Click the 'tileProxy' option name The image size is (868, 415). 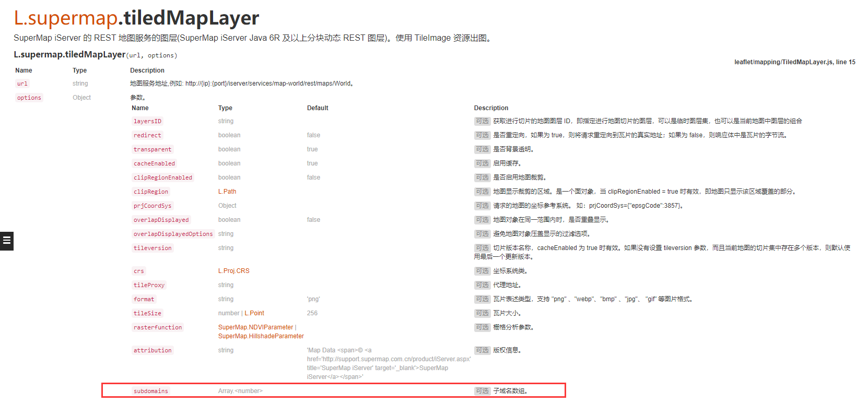[149, 285]
